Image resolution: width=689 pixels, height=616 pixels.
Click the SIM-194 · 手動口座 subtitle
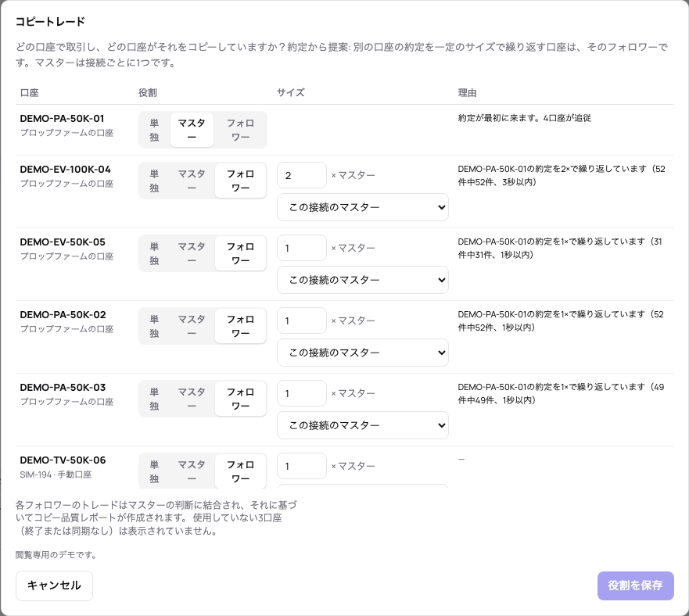pos(56,475)
